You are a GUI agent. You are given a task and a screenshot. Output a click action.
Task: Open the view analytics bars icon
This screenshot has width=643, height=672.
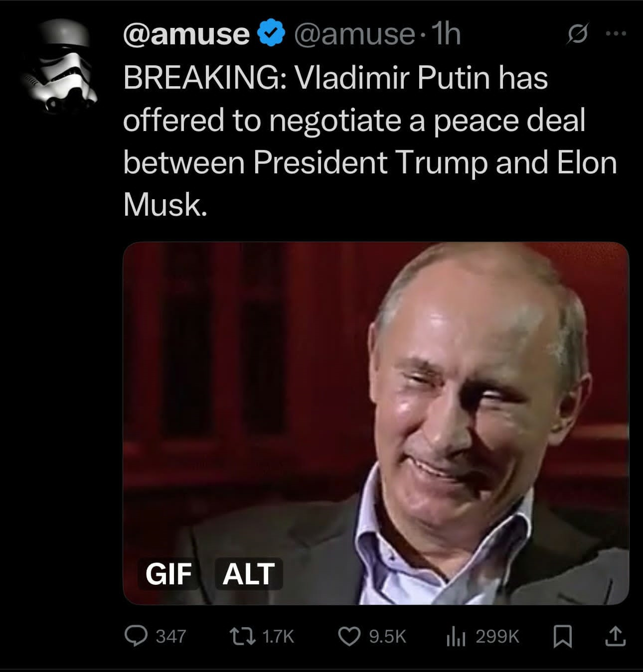(x=456, y=636)
